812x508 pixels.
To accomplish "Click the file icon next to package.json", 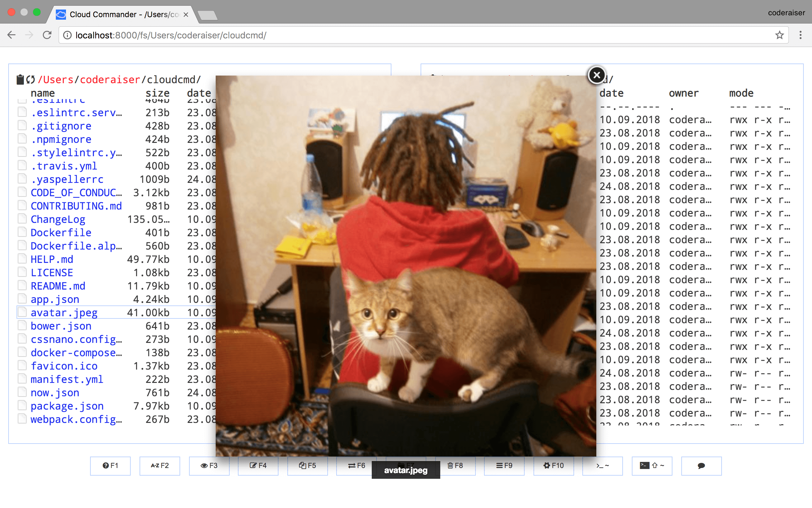I will [22, 406].
